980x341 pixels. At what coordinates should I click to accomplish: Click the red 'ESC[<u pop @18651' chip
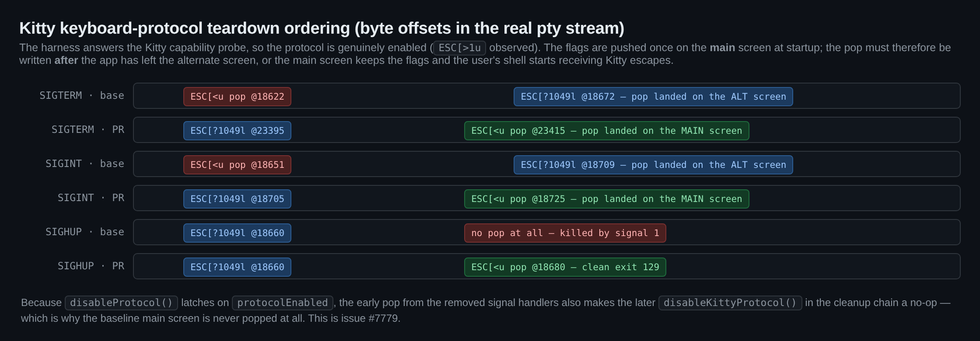click(237, 165)
